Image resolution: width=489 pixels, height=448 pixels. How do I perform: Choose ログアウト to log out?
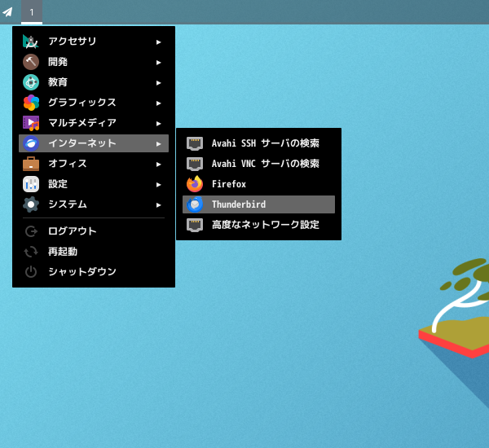pos(94,231)
